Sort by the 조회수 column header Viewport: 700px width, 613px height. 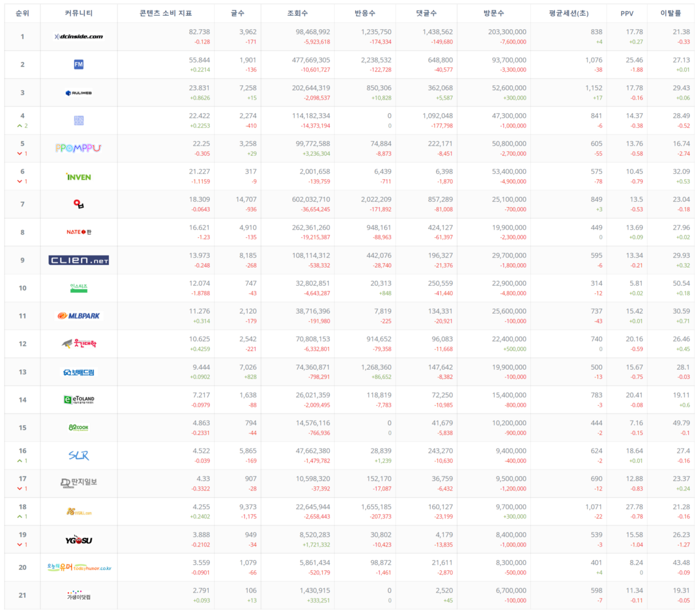[x=297, y=13]
